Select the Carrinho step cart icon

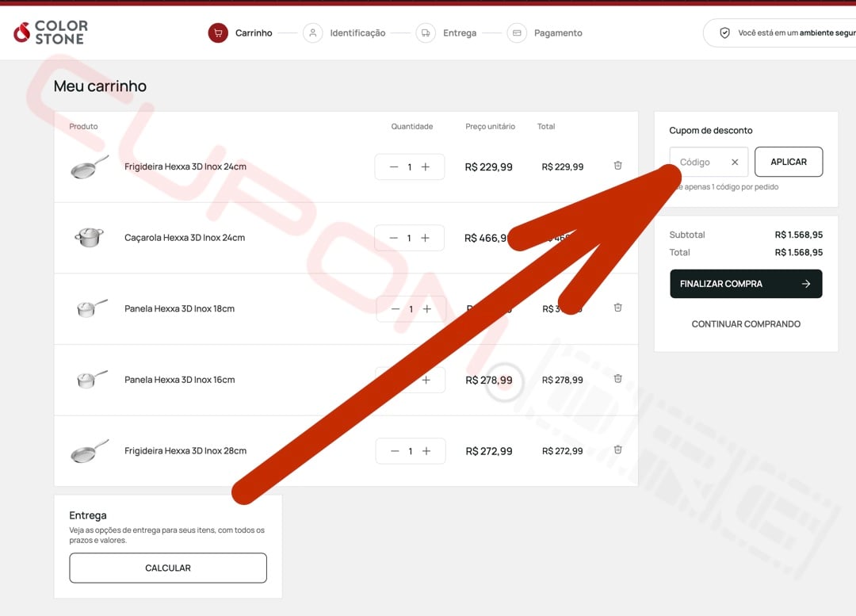218,33
